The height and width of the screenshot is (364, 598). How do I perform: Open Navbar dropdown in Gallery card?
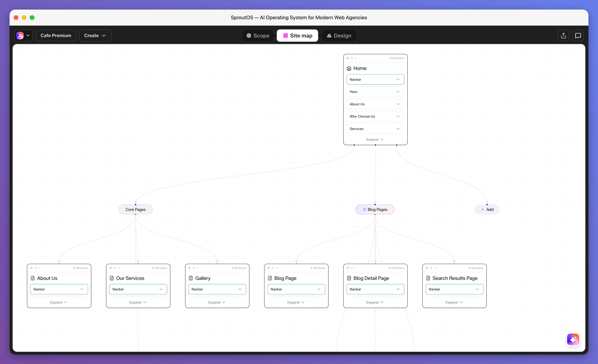[217, 289]
